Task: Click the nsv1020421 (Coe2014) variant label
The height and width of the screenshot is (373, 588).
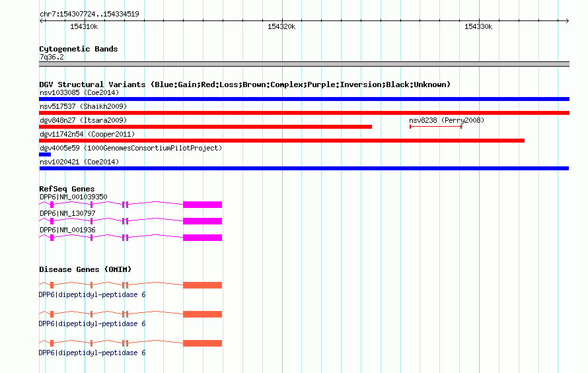Action: pos(79,162)
